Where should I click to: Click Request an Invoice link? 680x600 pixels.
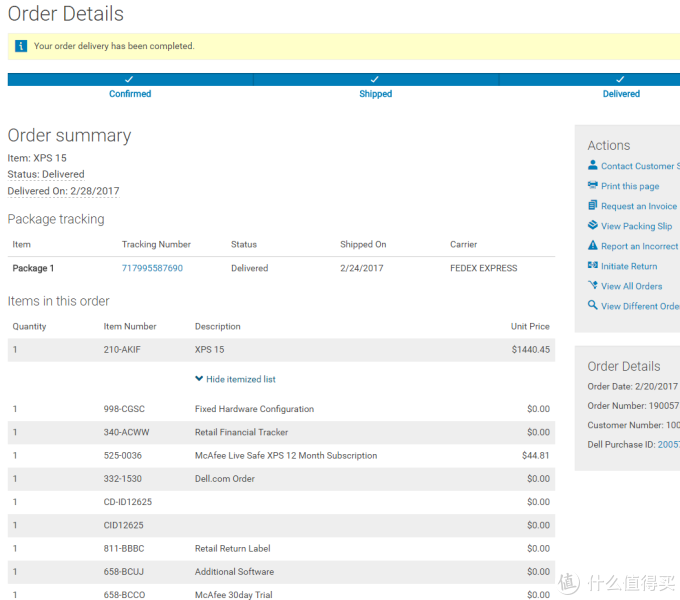pos(639,206)
